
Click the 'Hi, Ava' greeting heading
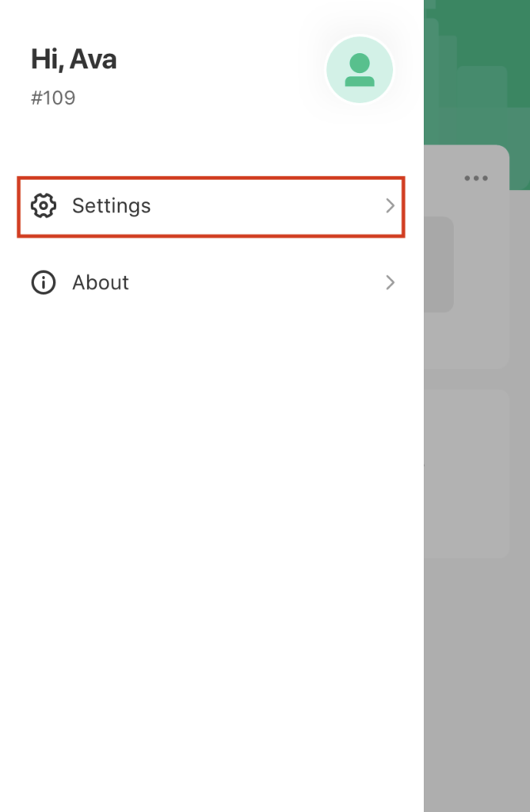74,59
